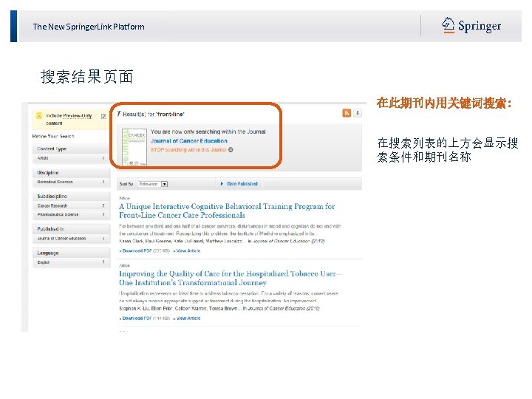The width and height of the screenshot is (532, 399).
Task: Click The New SpringerLink Platform title
Action: click(89, 27)
